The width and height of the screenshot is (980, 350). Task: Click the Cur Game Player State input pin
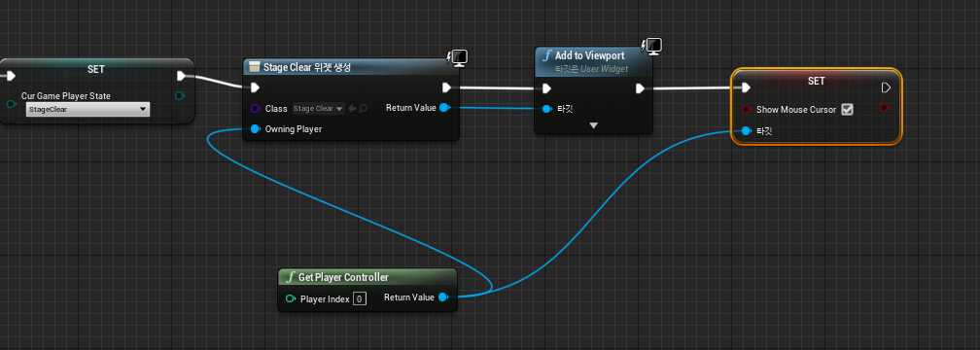click(x=12, y=104)
